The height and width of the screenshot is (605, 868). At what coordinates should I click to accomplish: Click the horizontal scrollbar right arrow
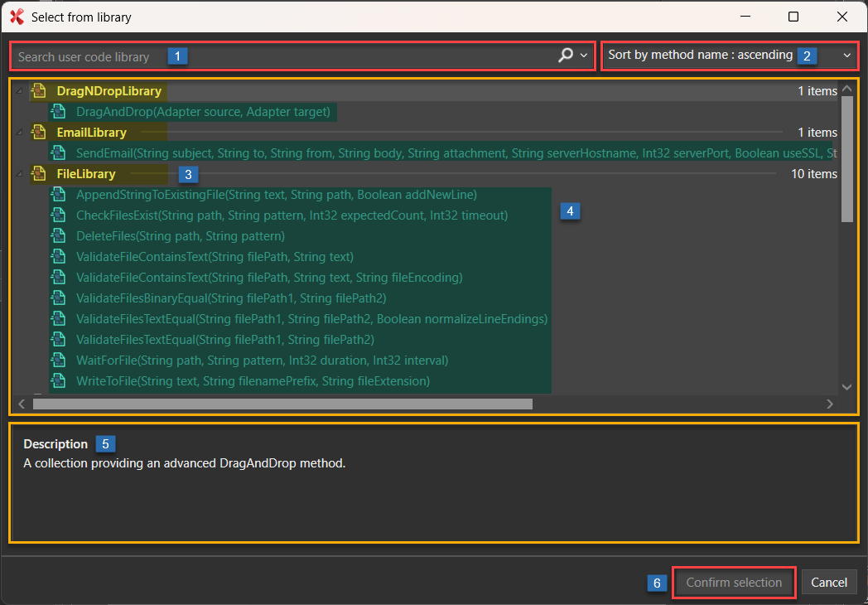(830, 404)
